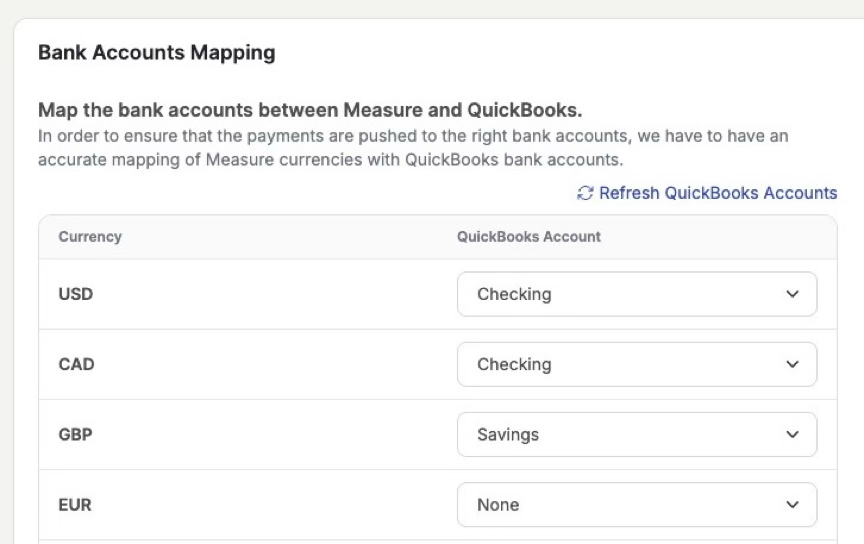Click the chevron arrow in the CAD row
Viewport: 864px width, 544px height.
pyautogui.click(x=793, y=364)
